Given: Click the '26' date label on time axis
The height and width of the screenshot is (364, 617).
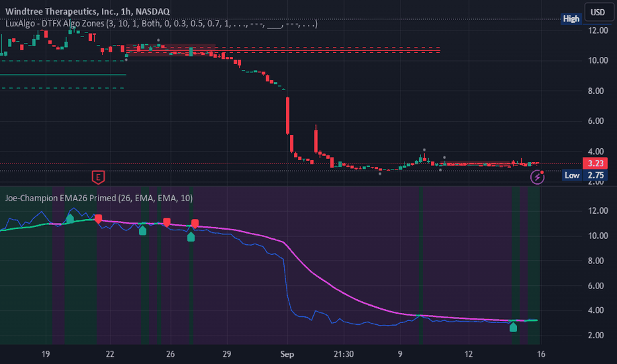Looking at the screenshot, I should [170, 354].
